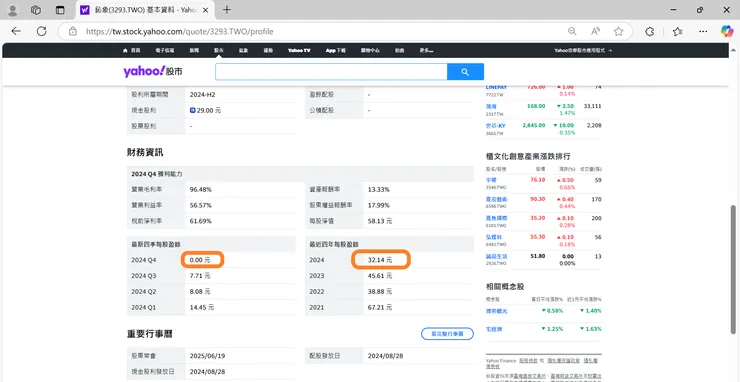Open the Favorites list icon
This screenshot has width=740, height=382.
click(x=678, y=32)
